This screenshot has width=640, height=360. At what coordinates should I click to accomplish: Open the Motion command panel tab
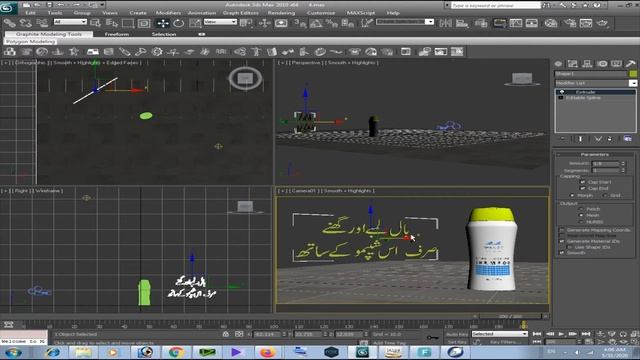coord(602,64)
